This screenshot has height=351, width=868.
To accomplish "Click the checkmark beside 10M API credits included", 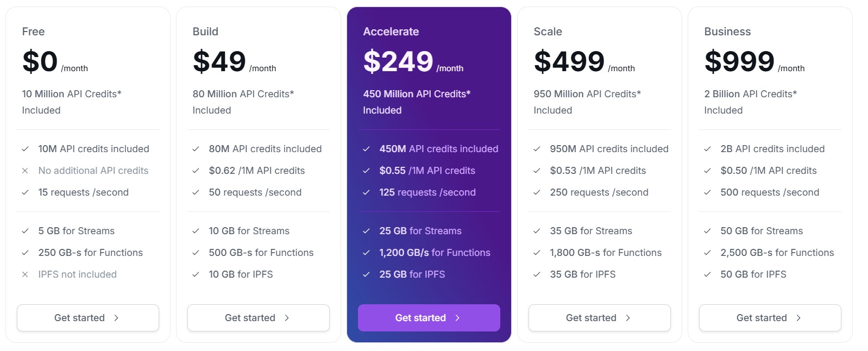I will (25, 148).
